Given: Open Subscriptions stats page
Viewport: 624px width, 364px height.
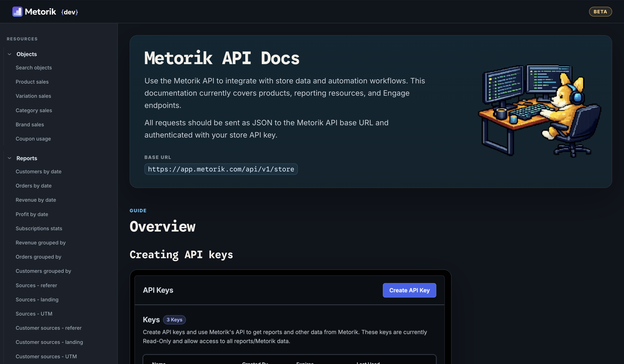Looking at the screenshot, I should (39, 228).
